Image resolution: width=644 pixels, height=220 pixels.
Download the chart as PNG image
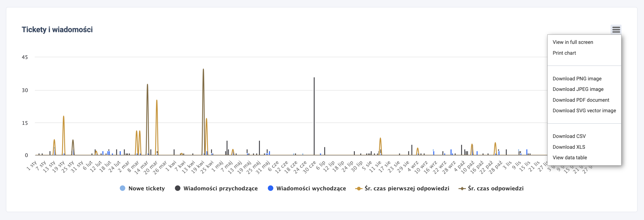(x=577, y=79)
